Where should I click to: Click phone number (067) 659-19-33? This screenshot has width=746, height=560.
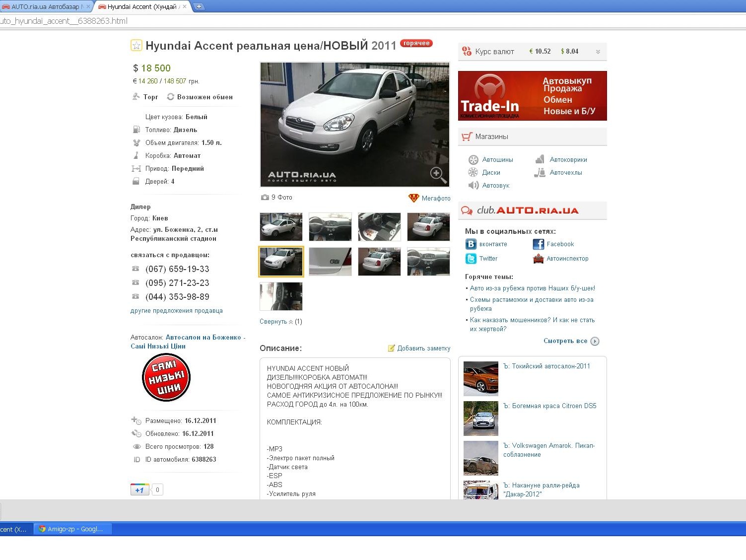coord(177,269)
